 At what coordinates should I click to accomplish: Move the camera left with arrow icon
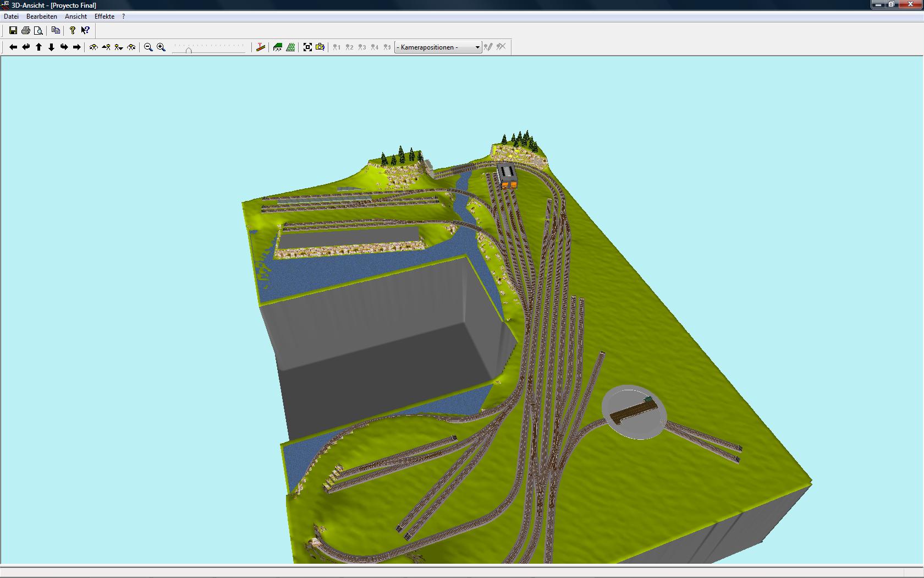coord(13,47)
